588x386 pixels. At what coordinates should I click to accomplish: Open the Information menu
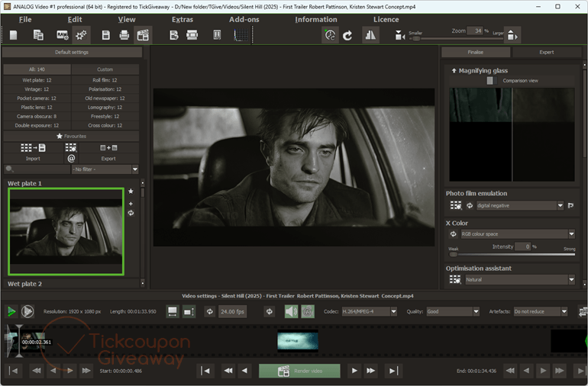[315, 20]
